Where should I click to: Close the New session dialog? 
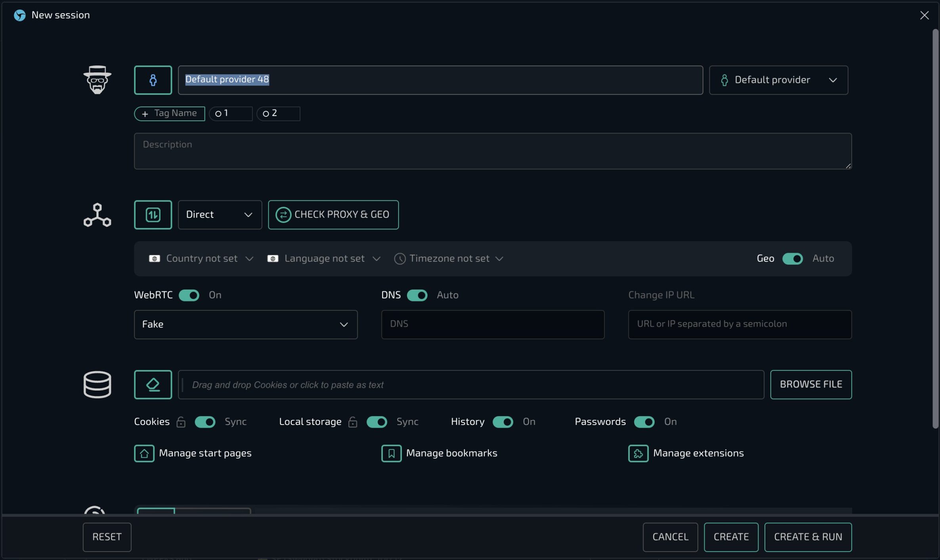pyautogui.click(x=925, y=15)
